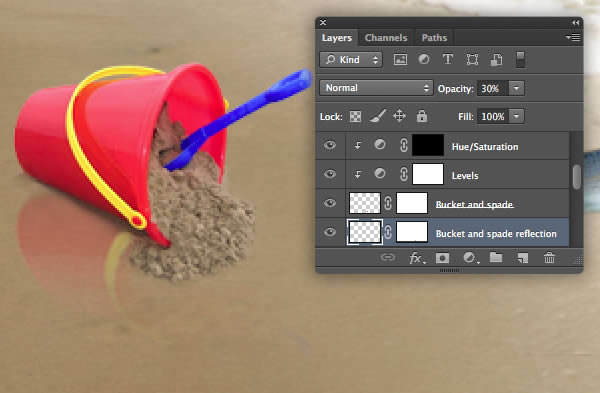
Task: Lock image pixels with brush icon
Action: 378,116
